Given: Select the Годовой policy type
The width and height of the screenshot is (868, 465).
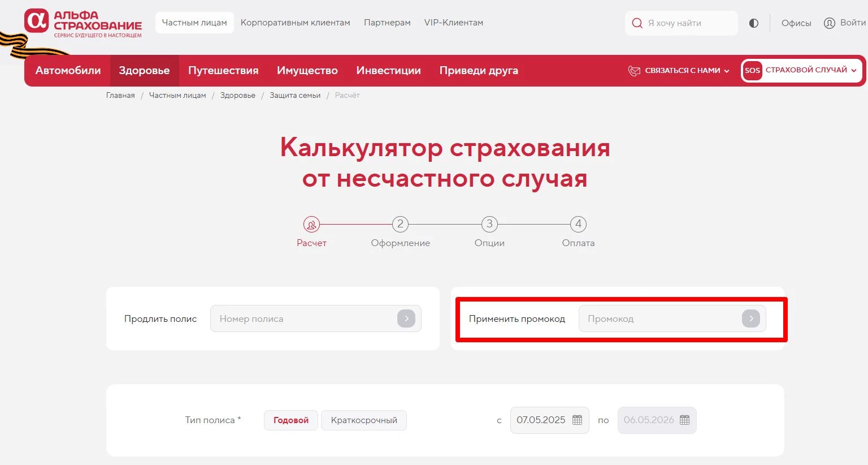Looking at the screenshot, I should pyautogui.click(x=290, y=420).
